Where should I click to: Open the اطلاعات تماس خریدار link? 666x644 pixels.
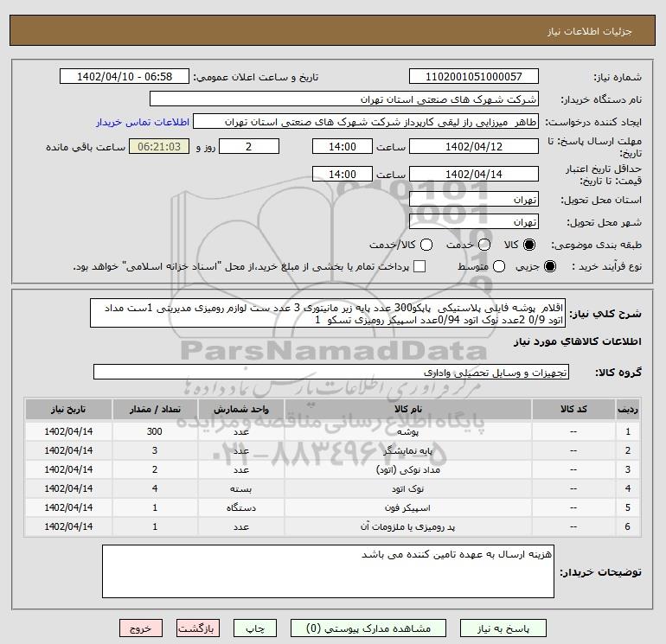click(x=143, y=122)
